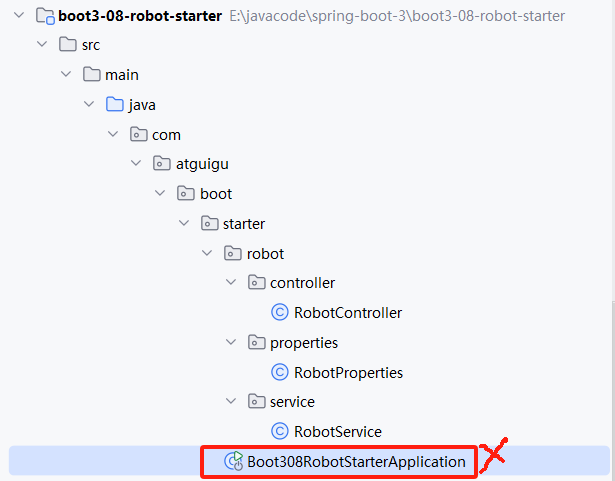Image resolution: width=615 pixels, height=481 pixels.
Task: Select the starter package label
Action: click(x=244, y=224)
